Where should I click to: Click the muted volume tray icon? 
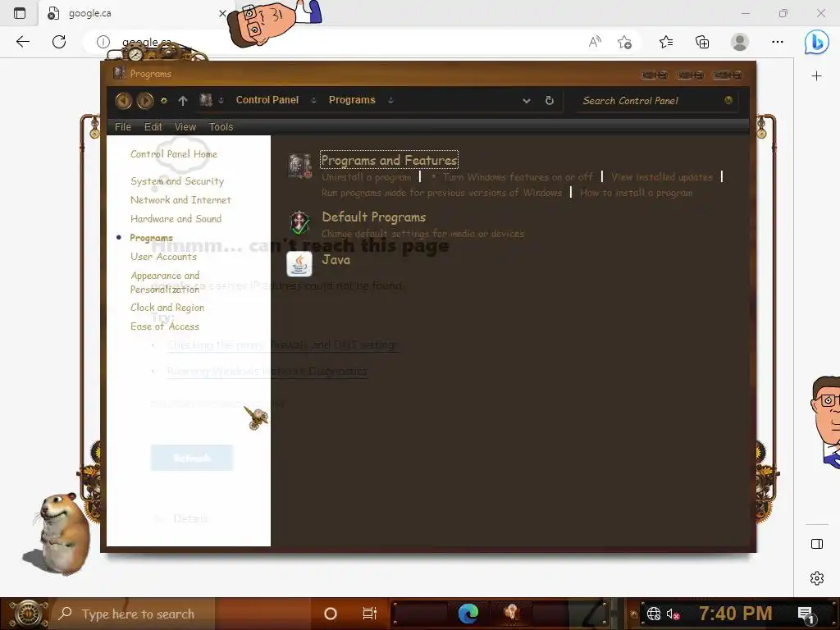(x=673, y=614)
